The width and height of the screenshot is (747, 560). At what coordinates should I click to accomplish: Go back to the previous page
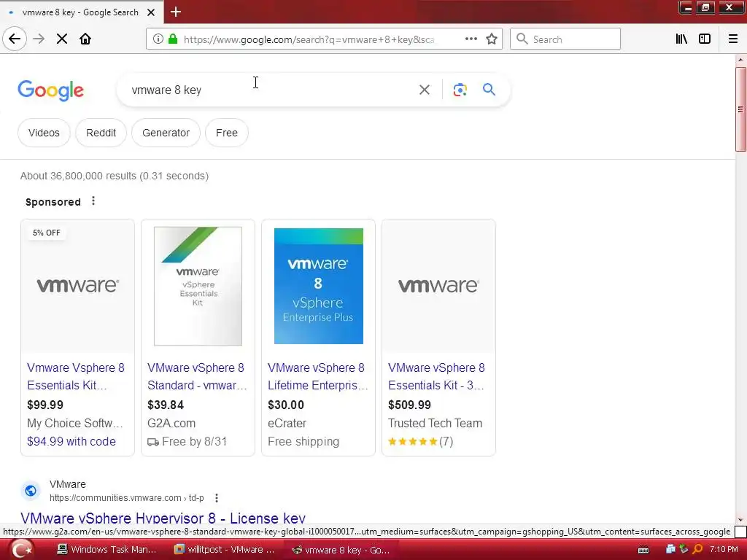coord(15,39)
